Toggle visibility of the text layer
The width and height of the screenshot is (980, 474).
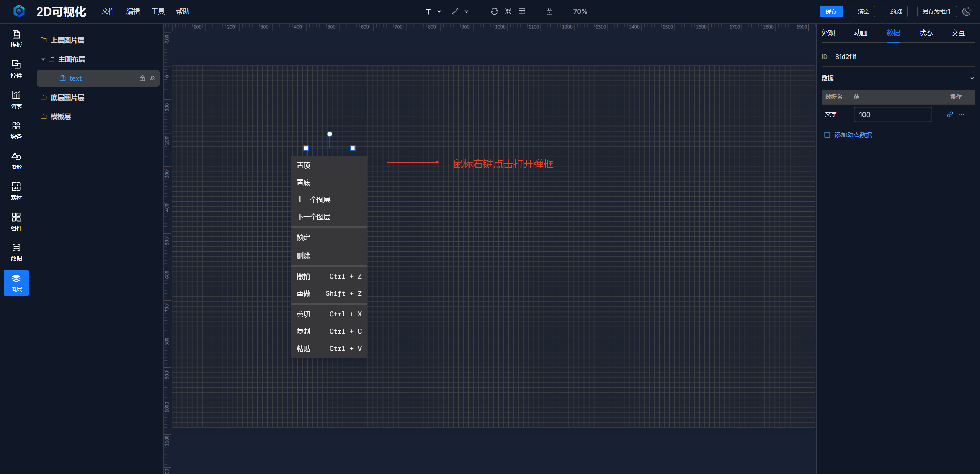click(x=152, y=78)
